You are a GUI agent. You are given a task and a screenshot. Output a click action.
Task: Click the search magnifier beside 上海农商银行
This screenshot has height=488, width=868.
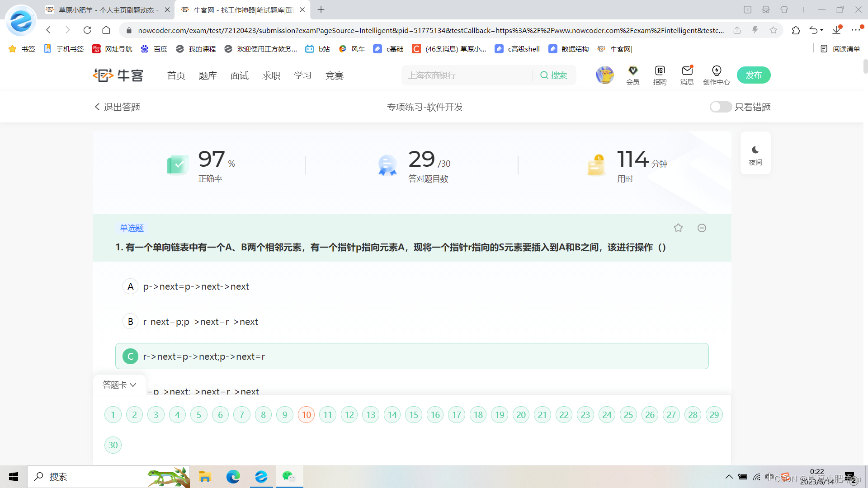[x=545, y=75]
